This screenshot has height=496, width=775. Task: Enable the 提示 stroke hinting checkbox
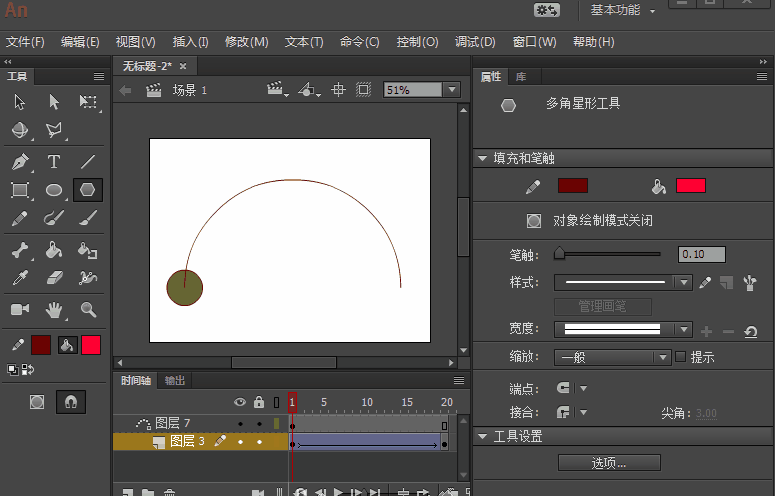(681, 357)
